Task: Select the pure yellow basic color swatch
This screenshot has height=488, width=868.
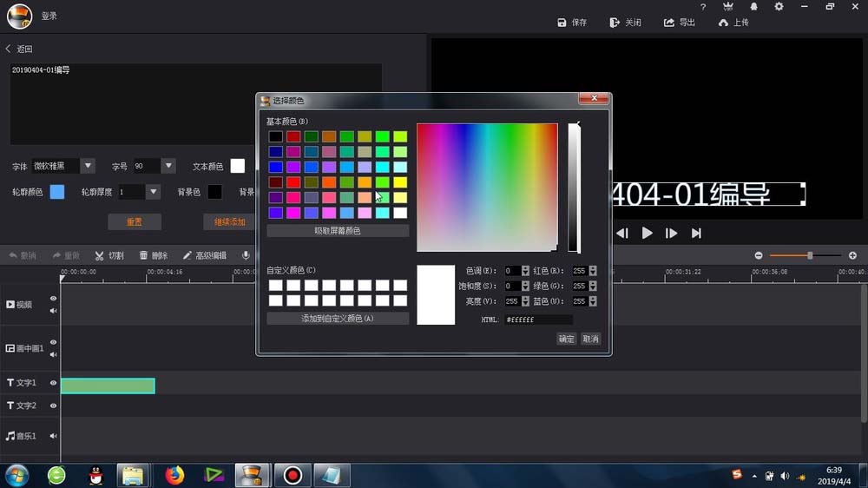Action: (x=400, y=182)
